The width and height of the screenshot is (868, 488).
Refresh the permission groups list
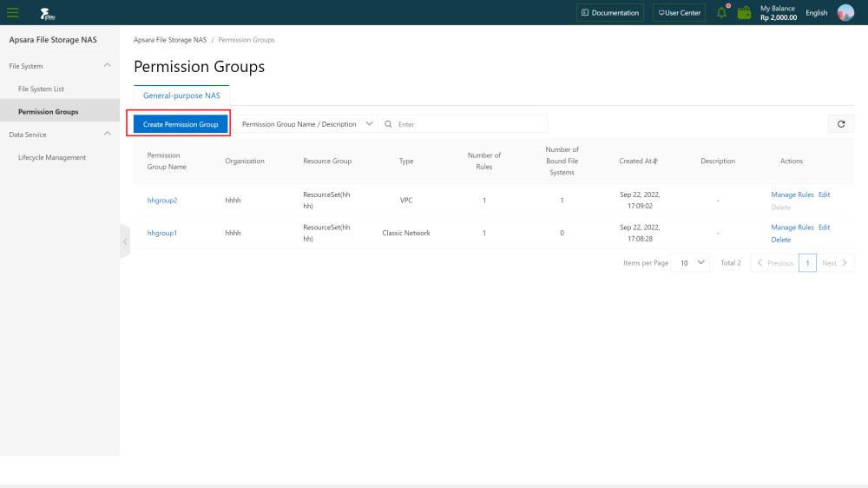click(x=841, y=124)
